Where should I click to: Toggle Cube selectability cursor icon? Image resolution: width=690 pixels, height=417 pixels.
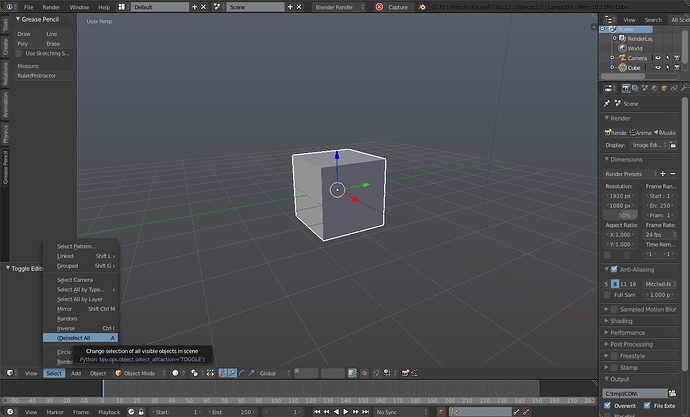[x=668, y=67]
